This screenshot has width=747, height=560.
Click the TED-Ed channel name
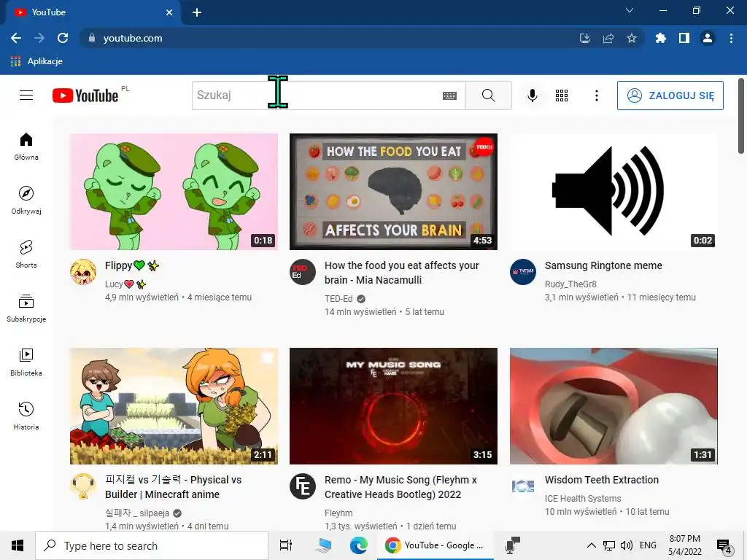coord(338,298)
